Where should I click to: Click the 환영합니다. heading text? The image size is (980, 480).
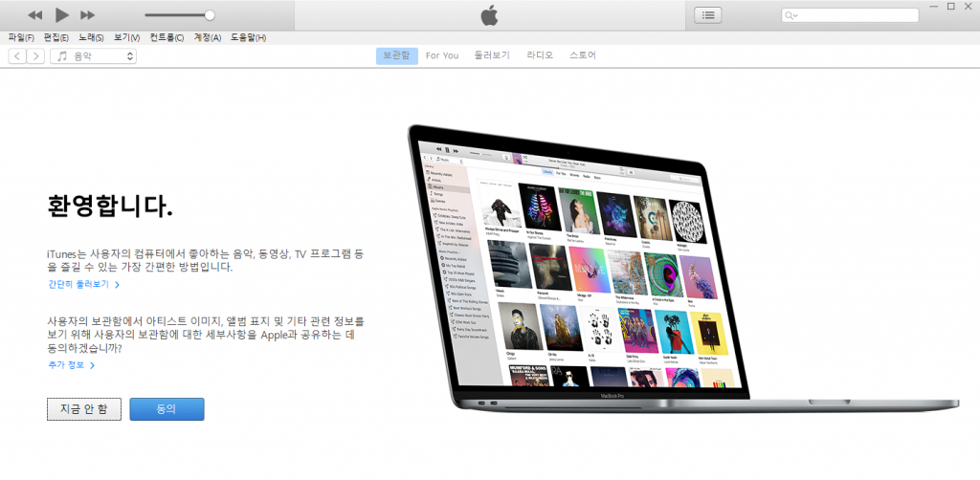point(110,206)
